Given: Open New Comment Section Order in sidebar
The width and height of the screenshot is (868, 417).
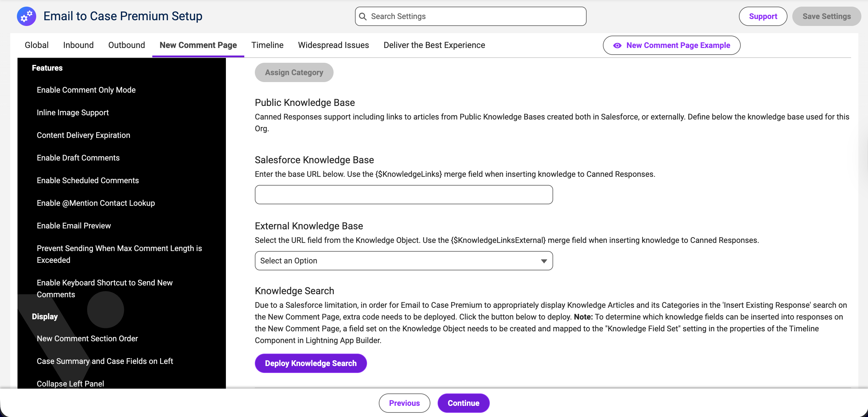Looking at the screenshot, I should coord(87,339).
